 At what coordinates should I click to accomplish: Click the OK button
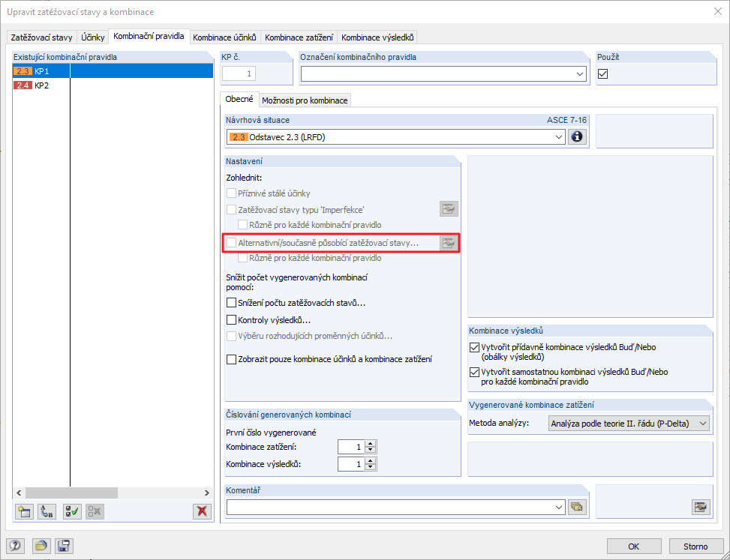[x=634, y=547]
